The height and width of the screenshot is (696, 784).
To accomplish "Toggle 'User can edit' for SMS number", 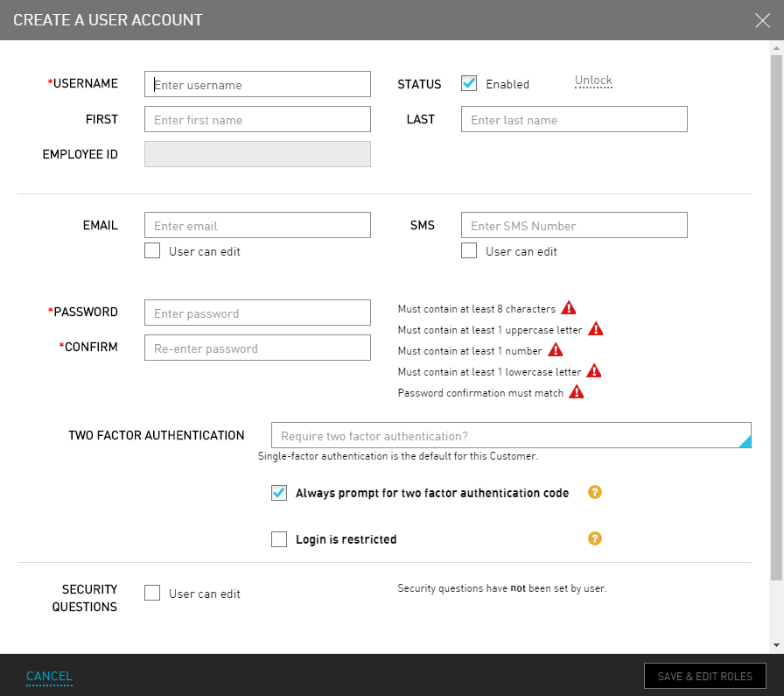I will pyautogui.click(x=468, y=250).
